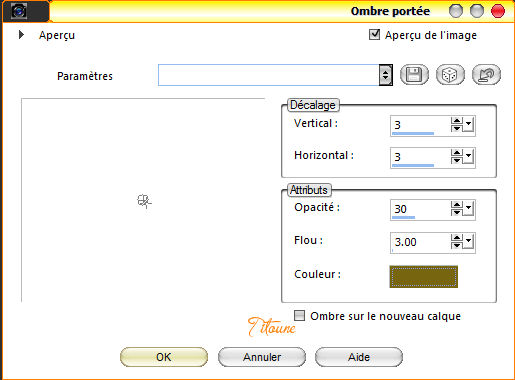Open the Couleur shadow color swatch
This screenshot has width=515, height=380.
[424, 276]
